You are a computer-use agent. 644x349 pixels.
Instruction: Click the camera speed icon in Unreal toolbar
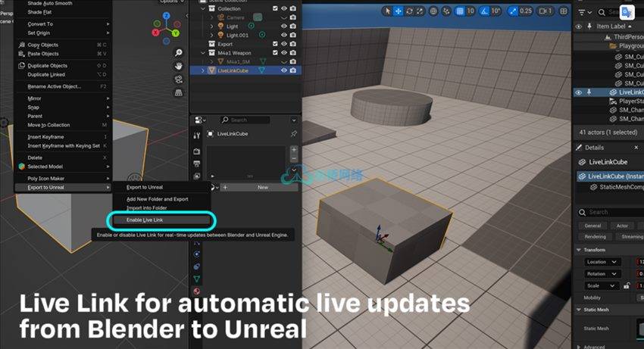[543, 11]
